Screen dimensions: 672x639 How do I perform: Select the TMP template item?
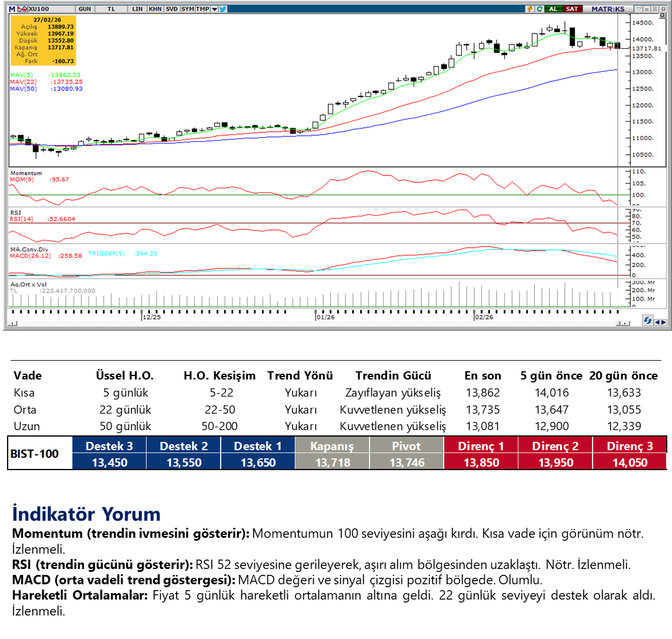(202, 9)
